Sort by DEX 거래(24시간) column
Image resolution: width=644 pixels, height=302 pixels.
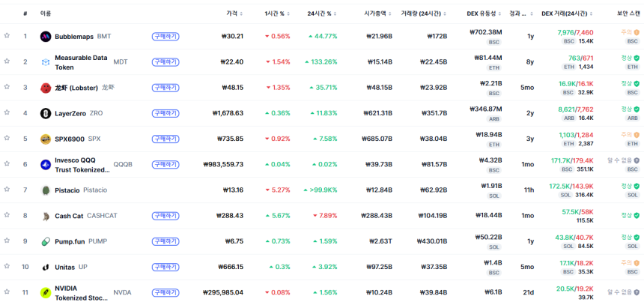tap(567, 13)
